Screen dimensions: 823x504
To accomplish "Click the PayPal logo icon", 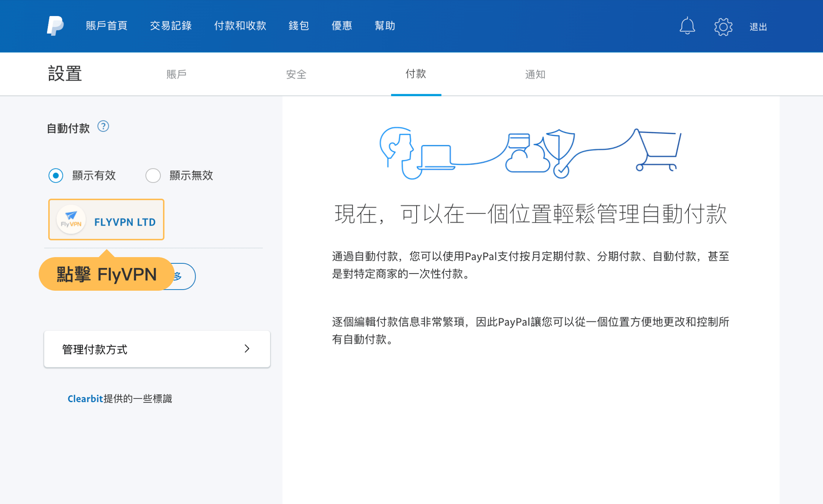I will point(55,26).
